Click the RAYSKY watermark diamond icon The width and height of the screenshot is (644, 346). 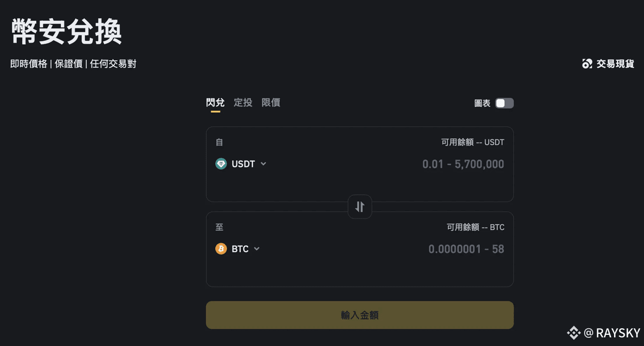coord(573,333)
